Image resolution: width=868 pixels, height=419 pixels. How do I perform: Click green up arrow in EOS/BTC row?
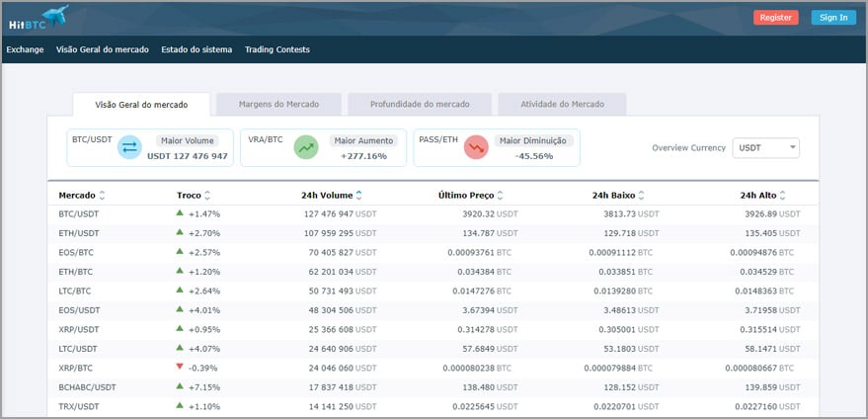180,251
